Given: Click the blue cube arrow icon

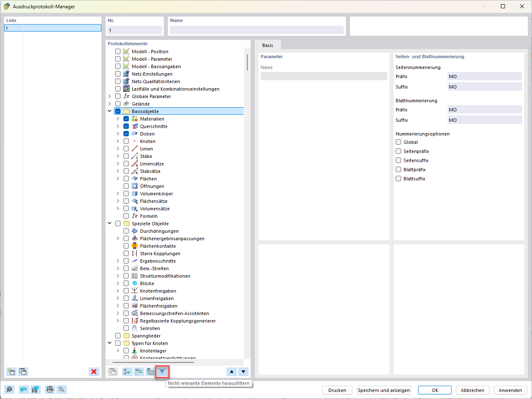Looking at the screenshot, I should 23,389.
